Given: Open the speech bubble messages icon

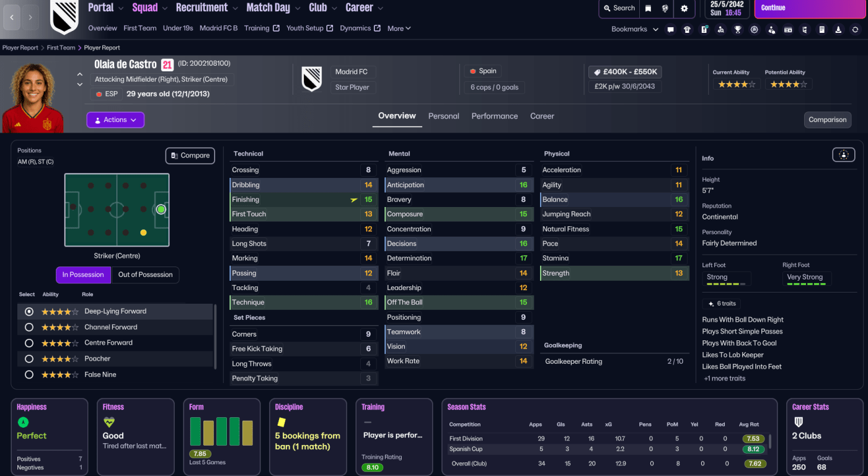Looking at the screenshot, I should (670, 29).
